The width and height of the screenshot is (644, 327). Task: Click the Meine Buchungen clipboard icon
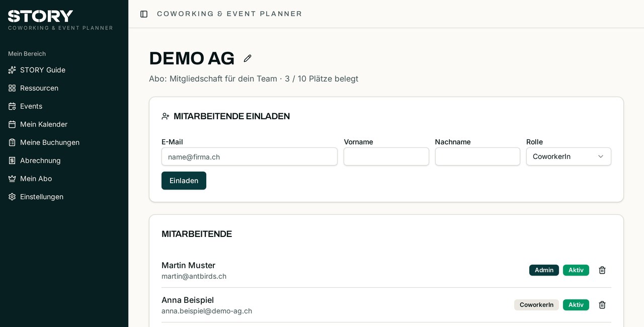pos(12,142)
